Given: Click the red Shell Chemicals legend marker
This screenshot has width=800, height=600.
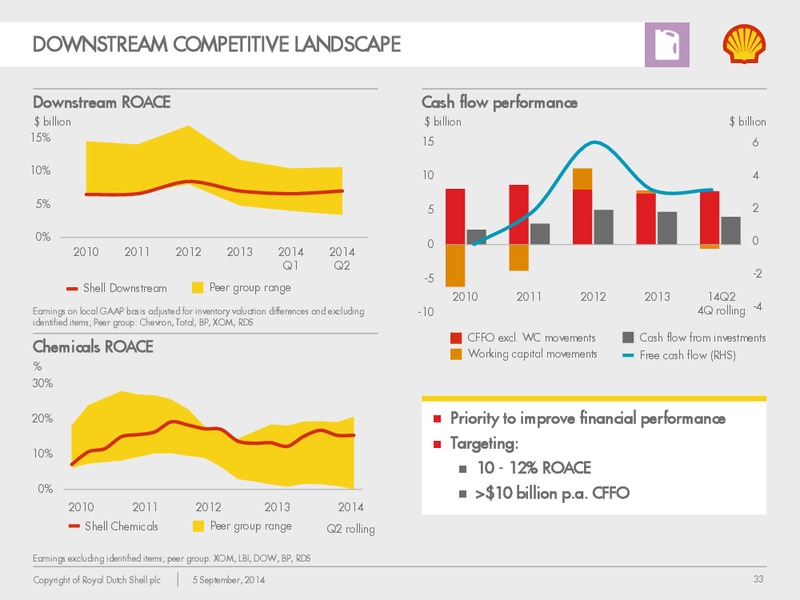Looking at the screenshot, I should (x=74, y=526).
